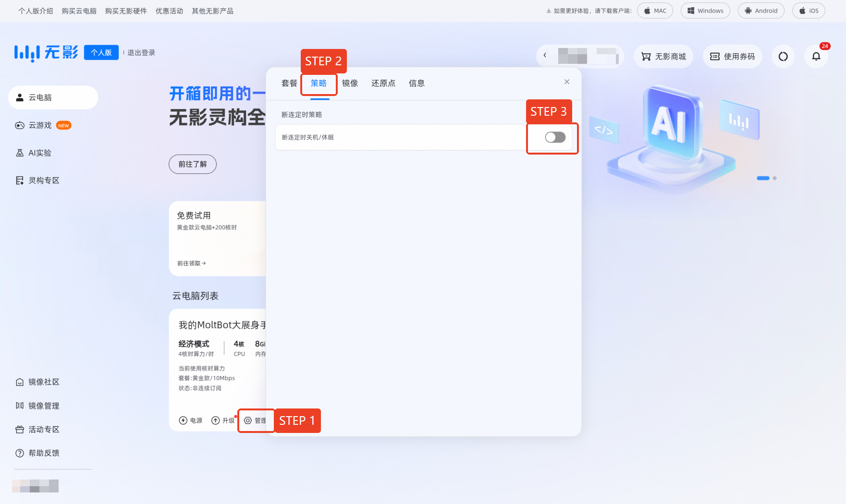This screenshot has width=846, height=504.
Task: Toggle the 断连定时关机/休眠 switch
Action: 555,137
